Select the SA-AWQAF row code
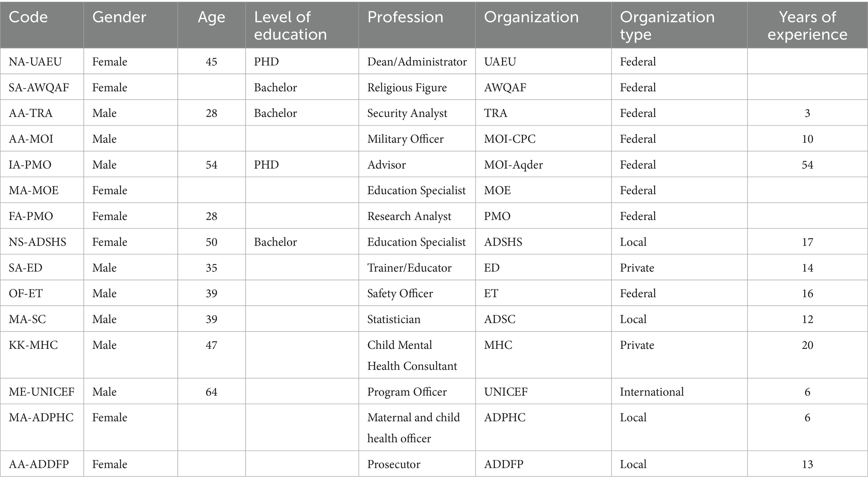Viewport: 868px width, 484px height. click(x=39, y=87)
